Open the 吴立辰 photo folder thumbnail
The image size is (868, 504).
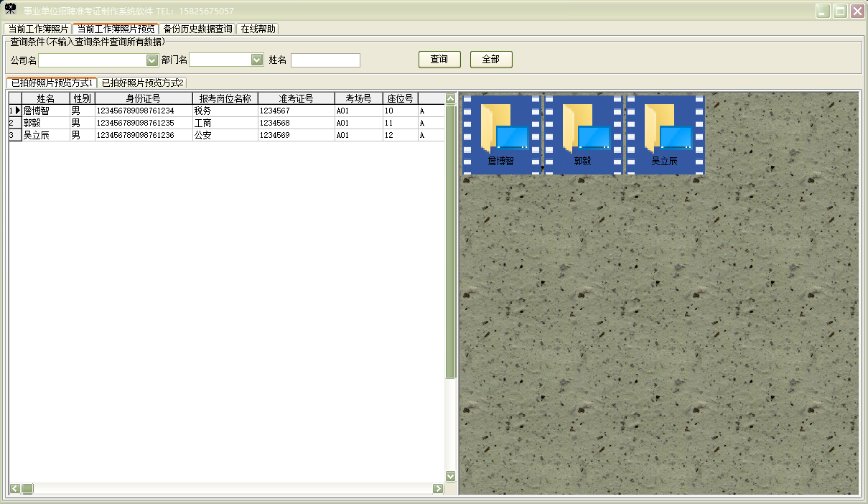click(x=664, y=134)
